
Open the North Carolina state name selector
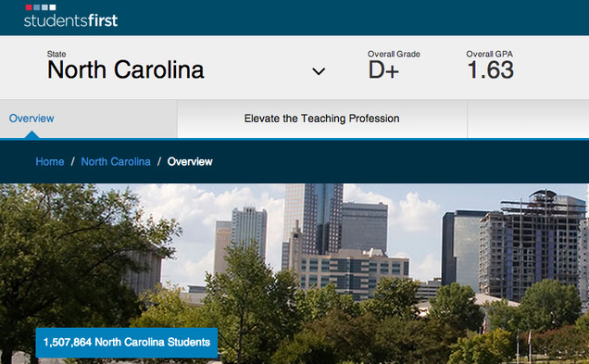coord(125,69)
